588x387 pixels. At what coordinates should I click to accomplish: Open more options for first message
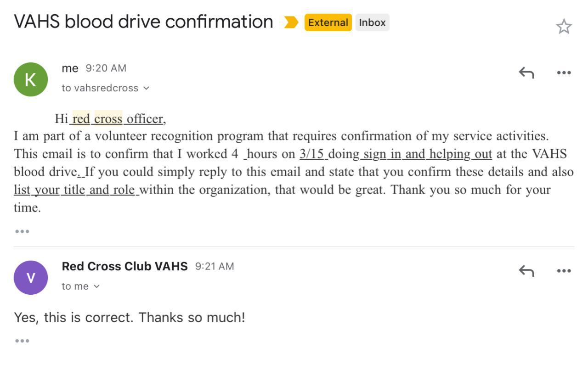[x=564, y=73]
